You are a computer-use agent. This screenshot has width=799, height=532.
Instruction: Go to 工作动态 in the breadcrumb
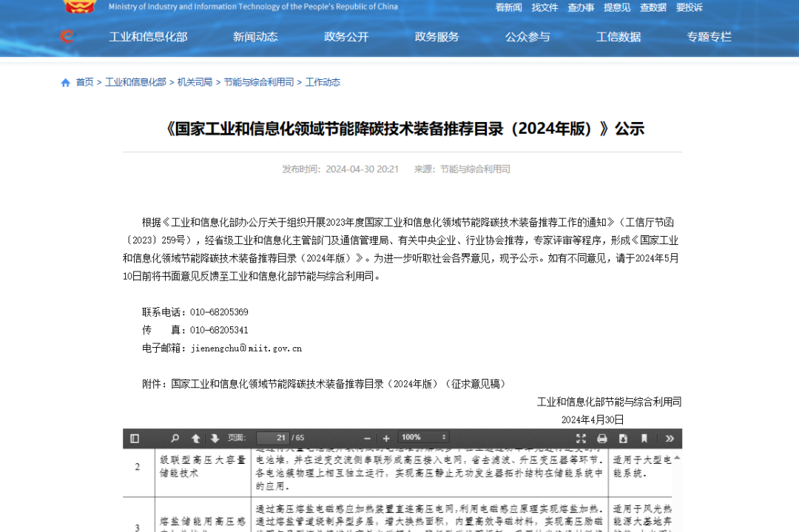323,83
